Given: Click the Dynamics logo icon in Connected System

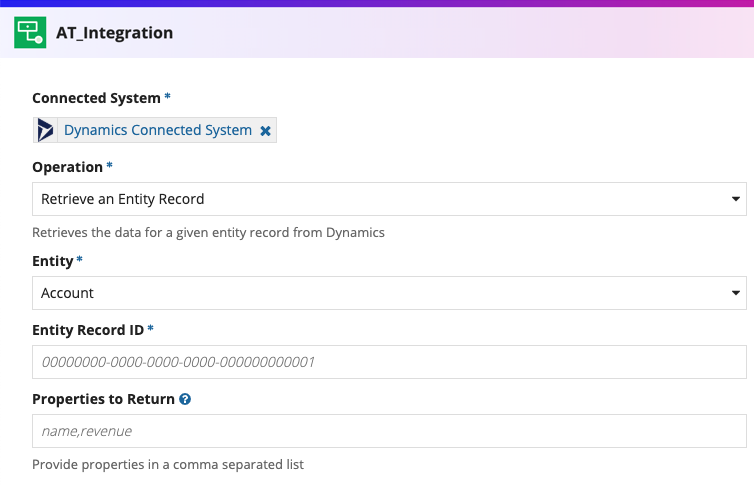Looking at the screenshot, I should coord(45,130).
